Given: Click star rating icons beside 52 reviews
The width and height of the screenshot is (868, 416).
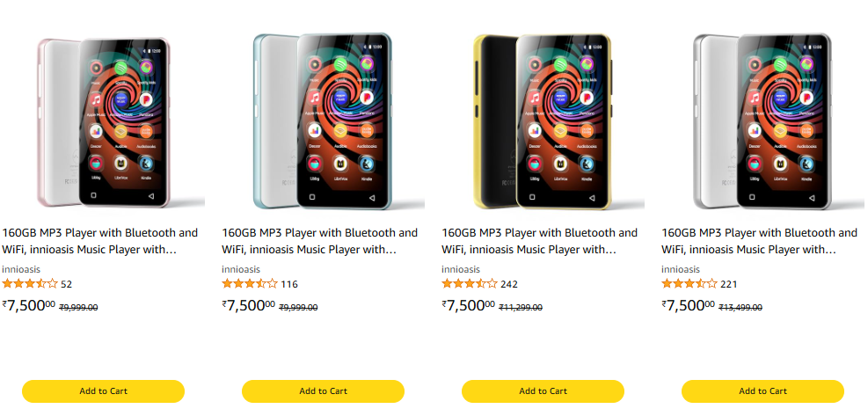Looking at the screenshot, I should (30, 284).
